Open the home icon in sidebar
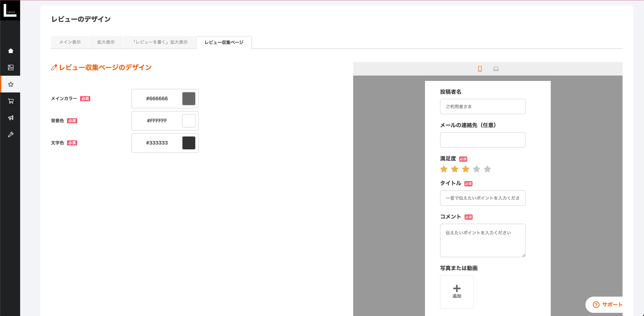Screen dimensions: 644x316 pos(11,51)
